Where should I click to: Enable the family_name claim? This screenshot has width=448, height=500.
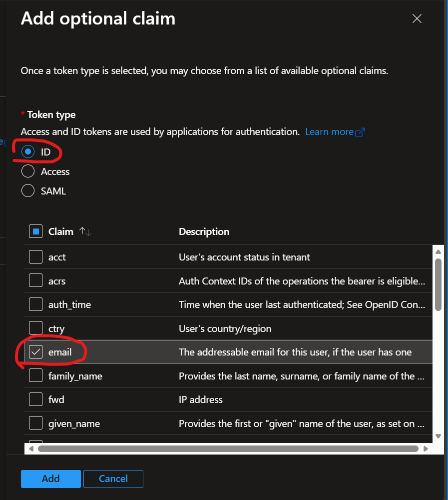35,375
